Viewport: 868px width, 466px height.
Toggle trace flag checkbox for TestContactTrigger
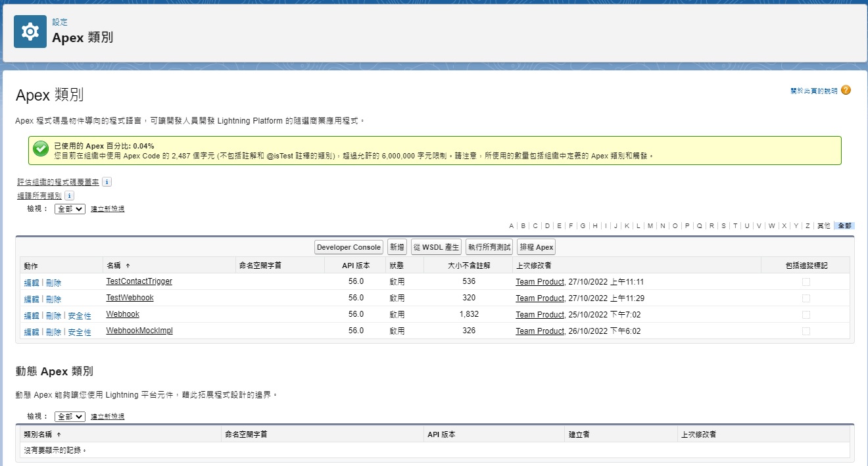pyautogui.click(x=806, y=282)
